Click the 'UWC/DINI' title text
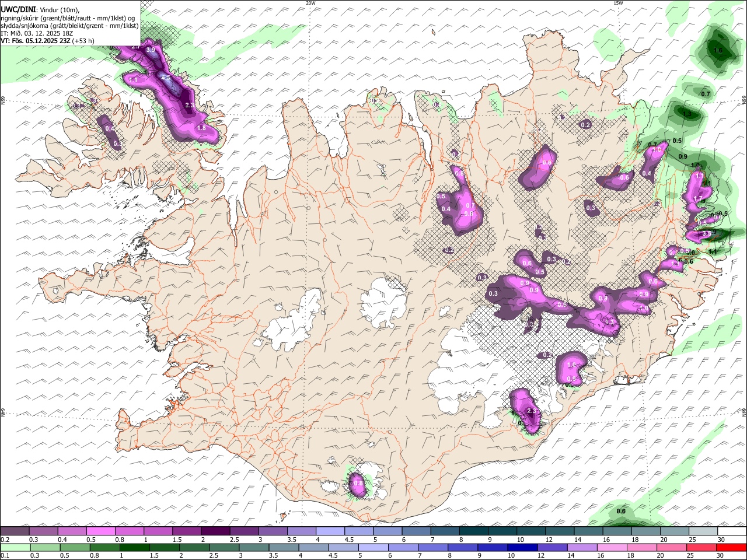This screenshot has height=560, width=747. click(x=18, y=10)
